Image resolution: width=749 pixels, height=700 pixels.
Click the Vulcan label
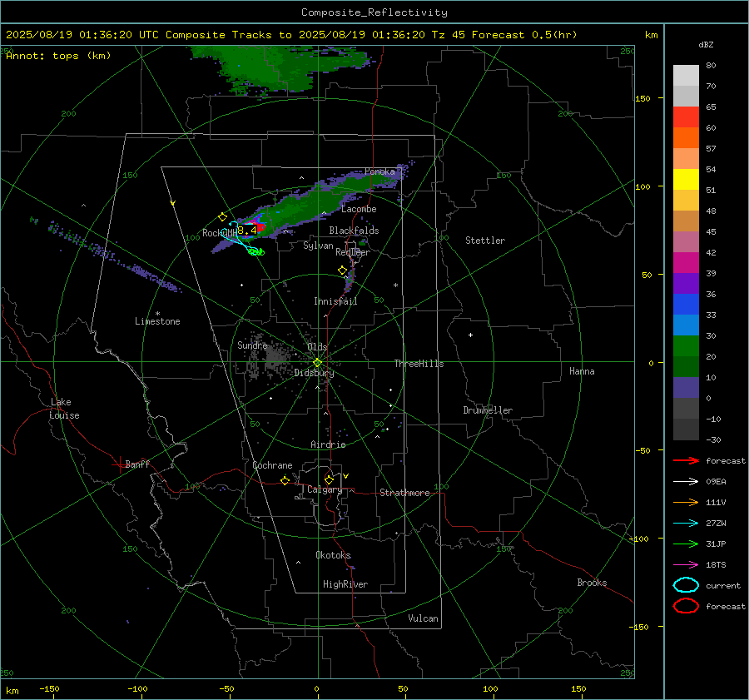pyautogui.click(x=424, y=618)
